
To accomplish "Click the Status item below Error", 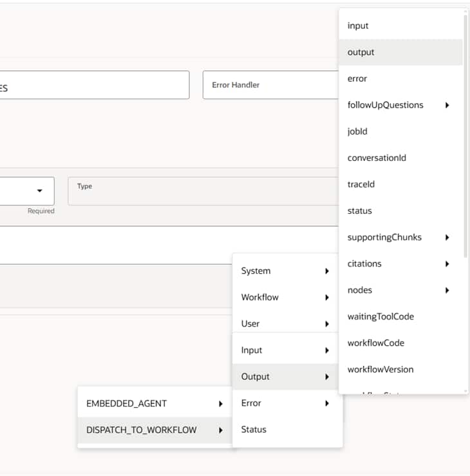I will (254, 430).
